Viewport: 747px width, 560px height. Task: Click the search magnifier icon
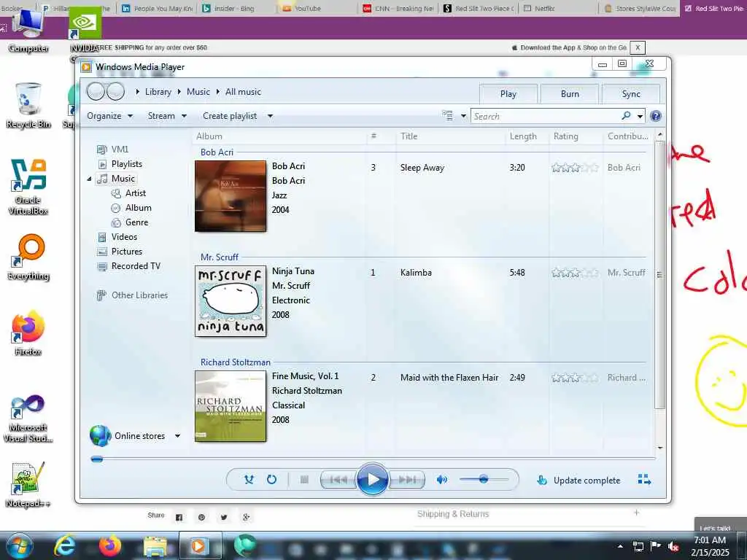coord(626,116)
